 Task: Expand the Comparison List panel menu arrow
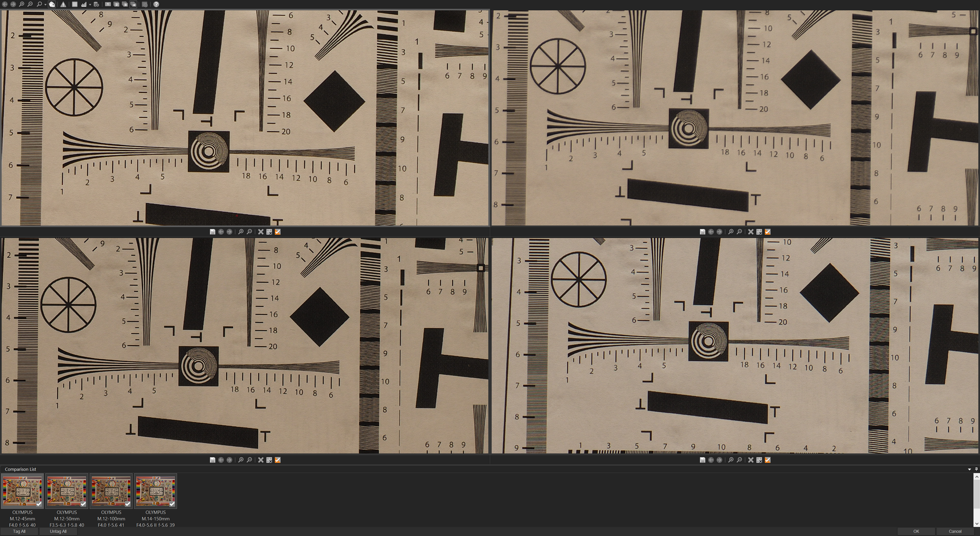click(x=969, y=469)
